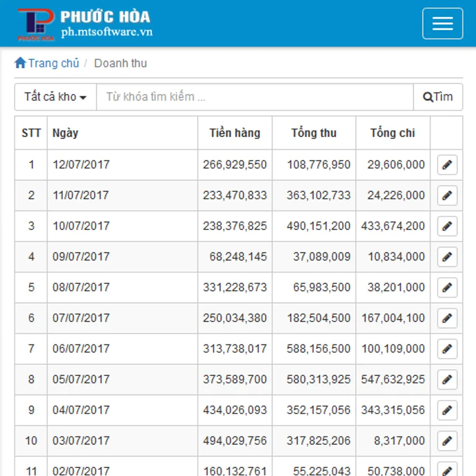Edit the 11/07/2017 revenue row

coord(447,196)
